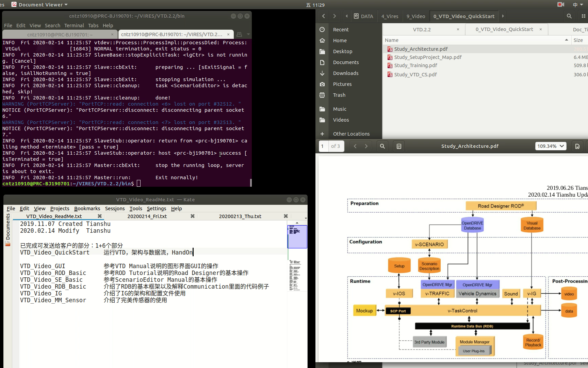The height and width of the screenshot is (368, 588).
Task: Toggle document viewer side pane icon
Action: [399, 146]
